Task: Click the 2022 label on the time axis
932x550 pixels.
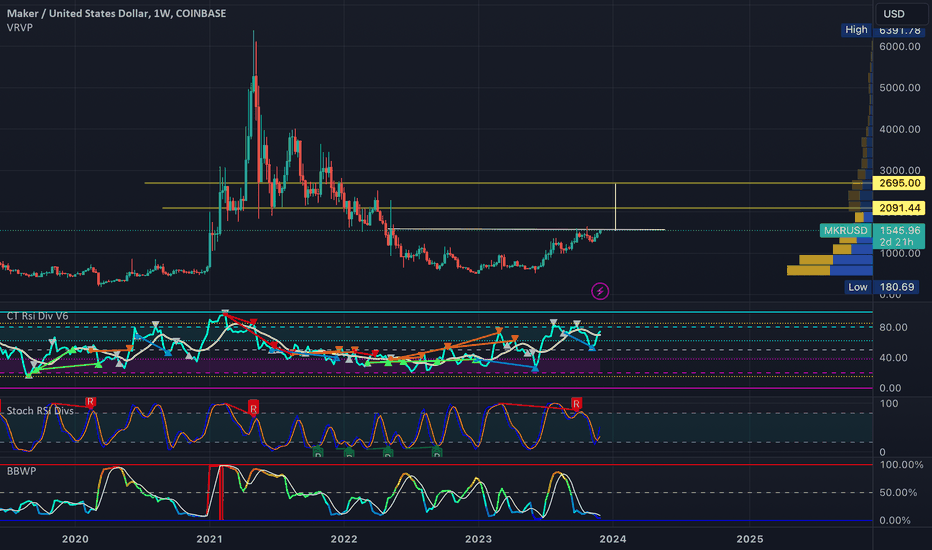Action: pyautogui.click(x=344, y=539)
